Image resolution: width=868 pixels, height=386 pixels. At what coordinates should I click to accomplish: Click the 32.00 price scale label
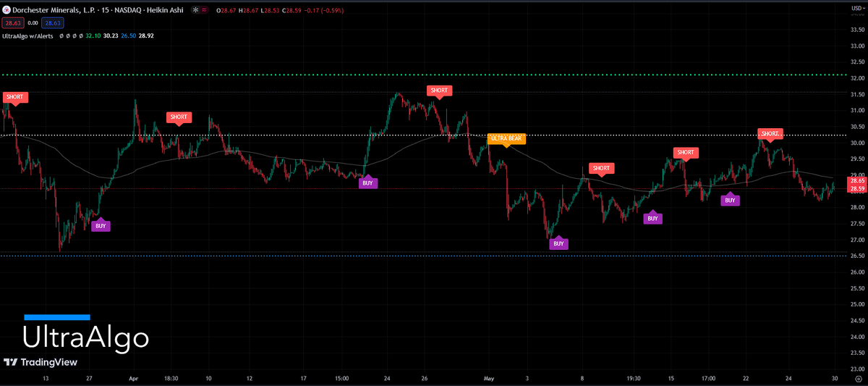coord(858,77)
